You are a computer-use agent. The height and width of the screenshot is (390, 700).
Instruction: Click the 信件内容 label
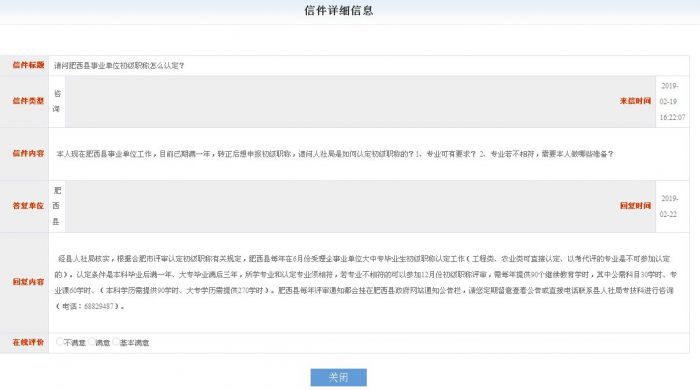coord(28,154)
